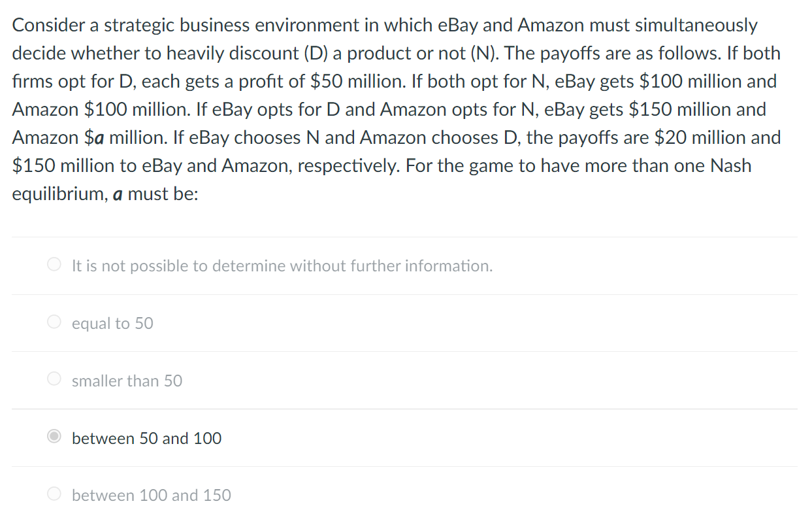812x512 pixels.
Task: Click the 'smaller than 50' answer text
Action: 127,381
